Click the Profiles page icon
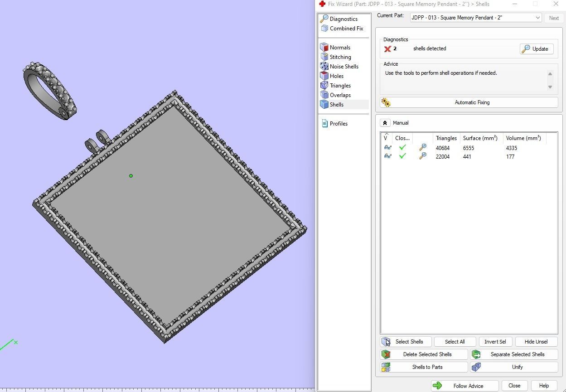This screenshot has height=392, width=566. [324, 124]
